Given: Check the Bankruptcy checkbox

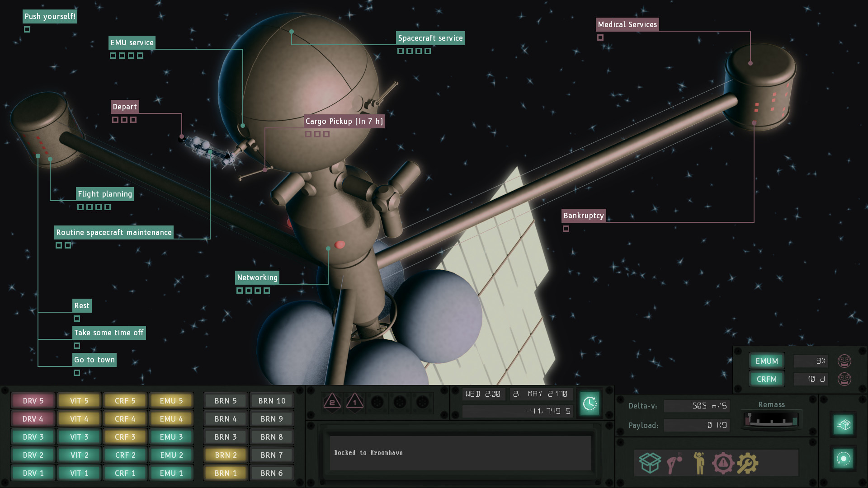Looking at the screenshot, I should pyautogui.click(x=566, y=229).
